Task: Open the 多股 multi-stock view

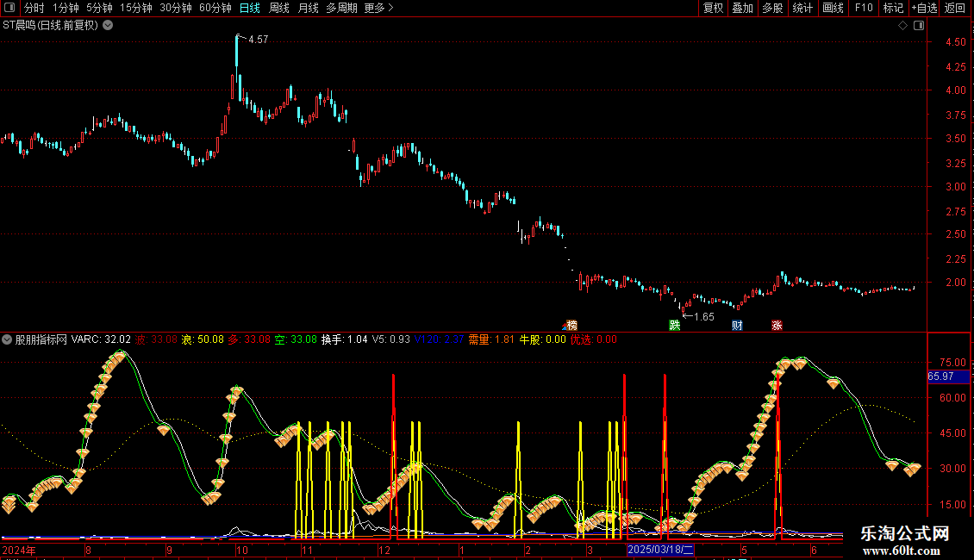Action: pyautogui.click(x=773, y=8)
